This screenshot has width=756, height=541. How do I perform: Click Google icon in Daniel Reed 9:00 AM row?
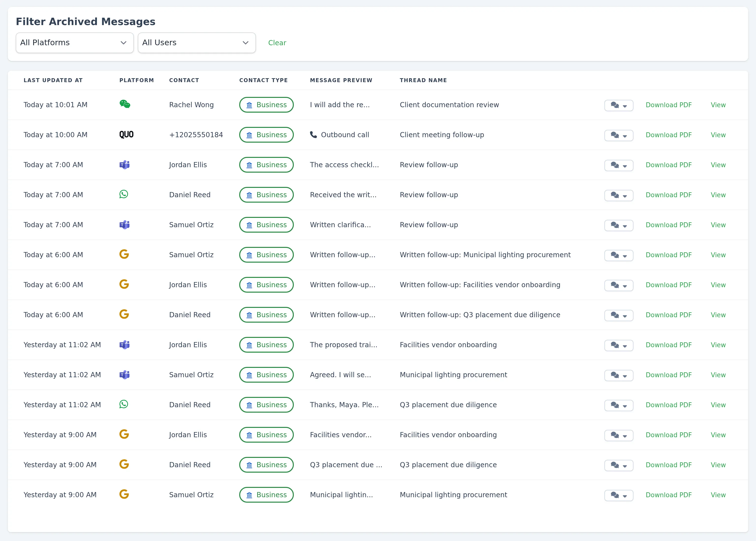coord(124,464)
